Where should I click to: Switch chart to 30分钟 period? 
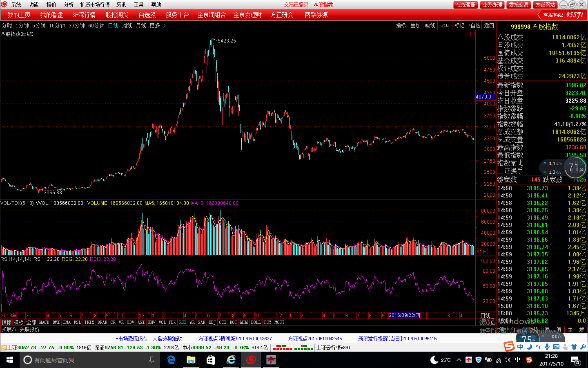[77, 25]
